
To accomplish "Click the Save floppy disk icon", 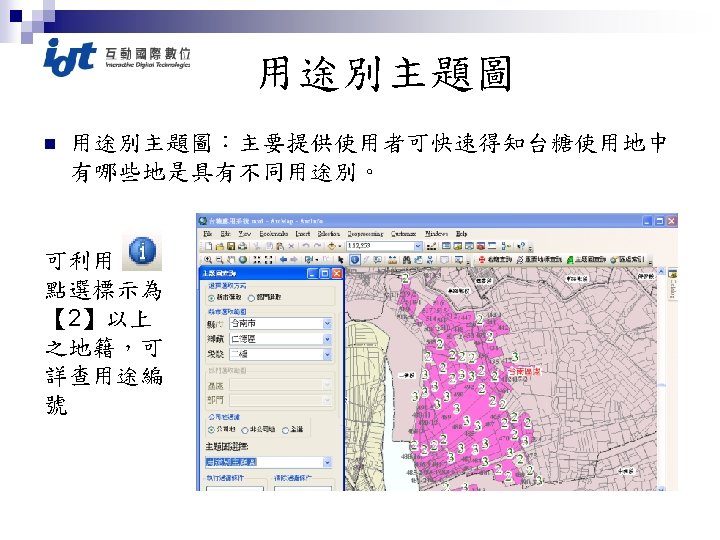I will [x=231, y=246].
